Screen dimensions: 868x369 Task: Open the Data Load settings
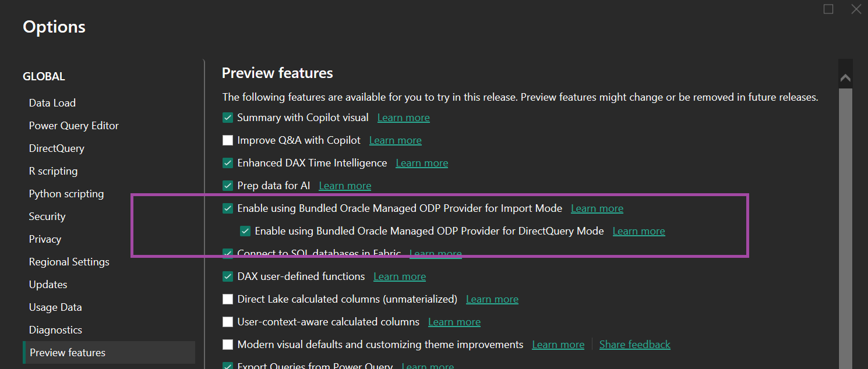[52, 103]
